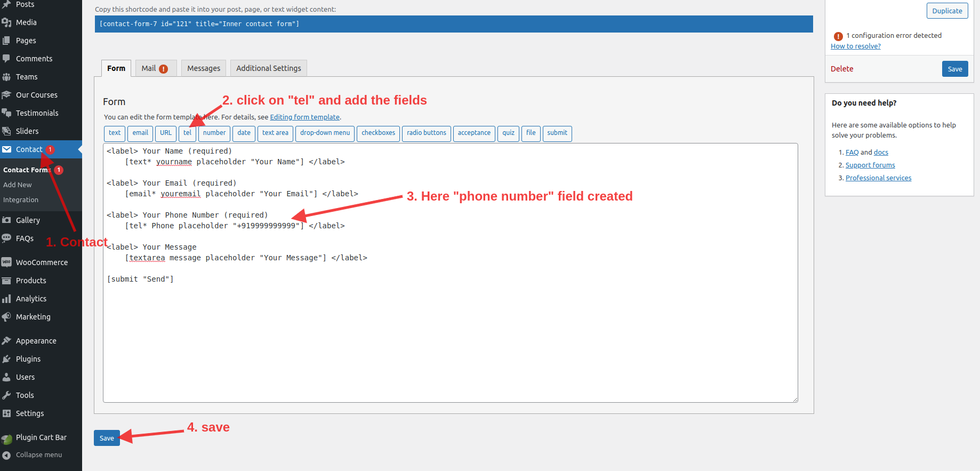
Task: Open the Messages tab
Action: [x=204, y=68]
